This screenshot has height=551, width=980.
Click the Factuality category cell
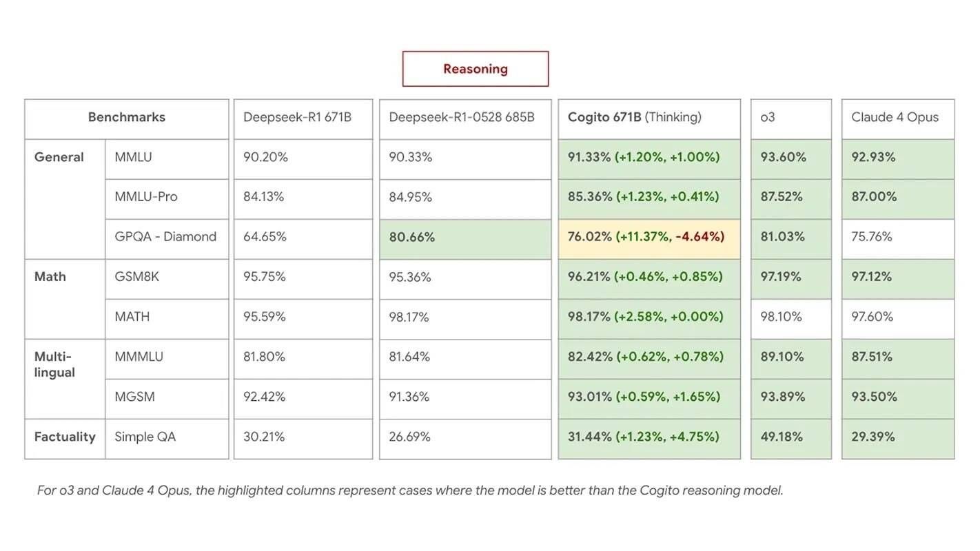[65, 437]
